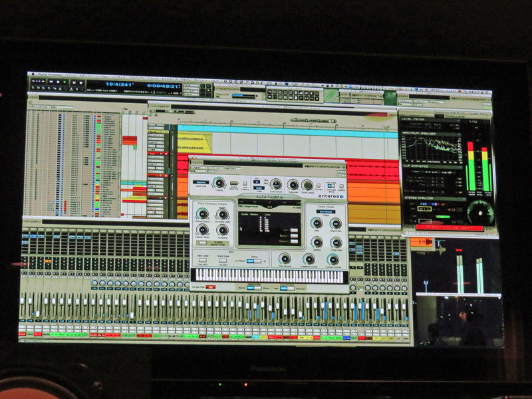Toggle the Low Latency button
Screen dimensions: 532x399
[x=245, y=184]
